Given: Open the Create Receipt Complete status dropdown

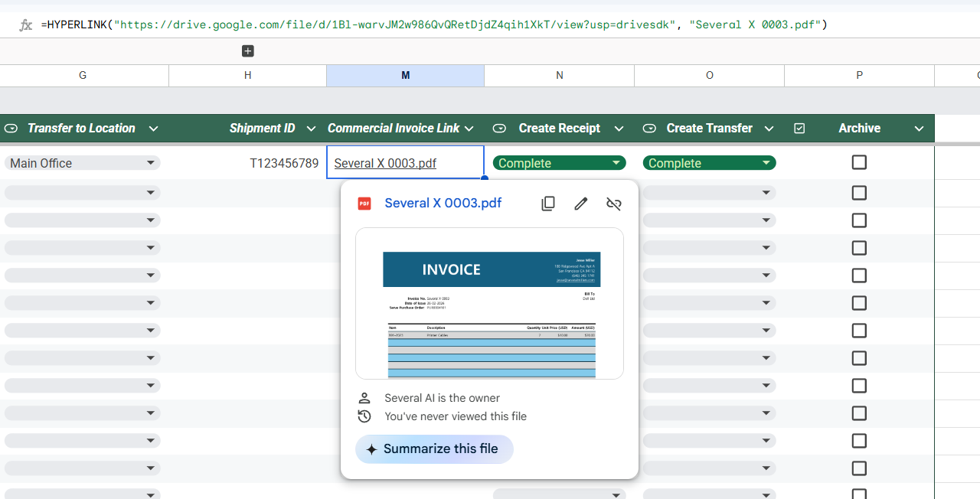Looking at the screenshot, I should point(559,163).
